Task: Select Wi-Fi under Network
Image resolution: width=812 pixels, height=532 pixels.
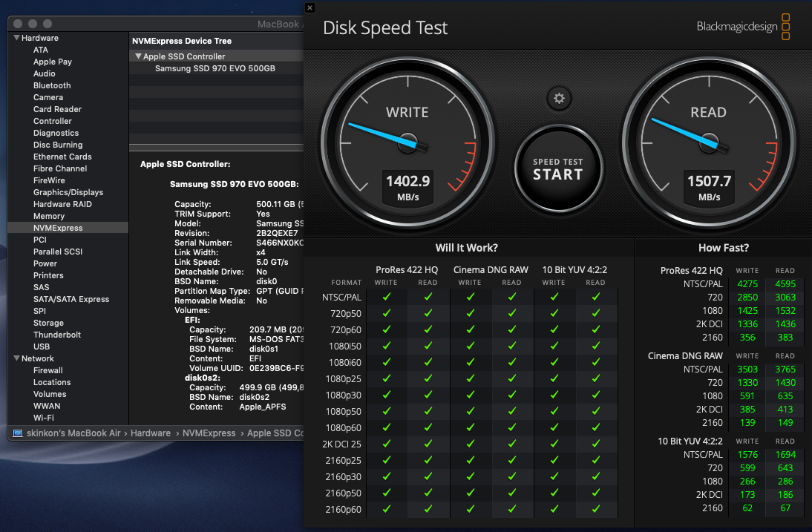Action: click(43, 418)
